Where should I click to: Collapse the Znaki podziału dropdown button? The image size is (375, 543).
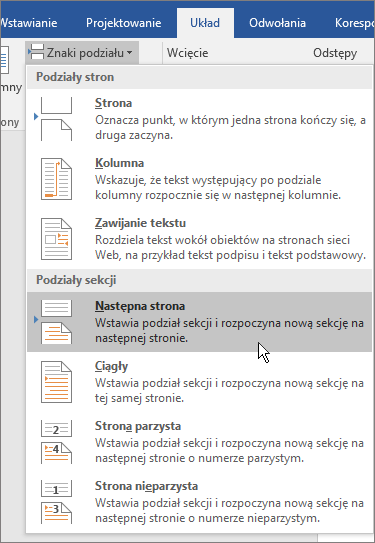coord(82,53)
